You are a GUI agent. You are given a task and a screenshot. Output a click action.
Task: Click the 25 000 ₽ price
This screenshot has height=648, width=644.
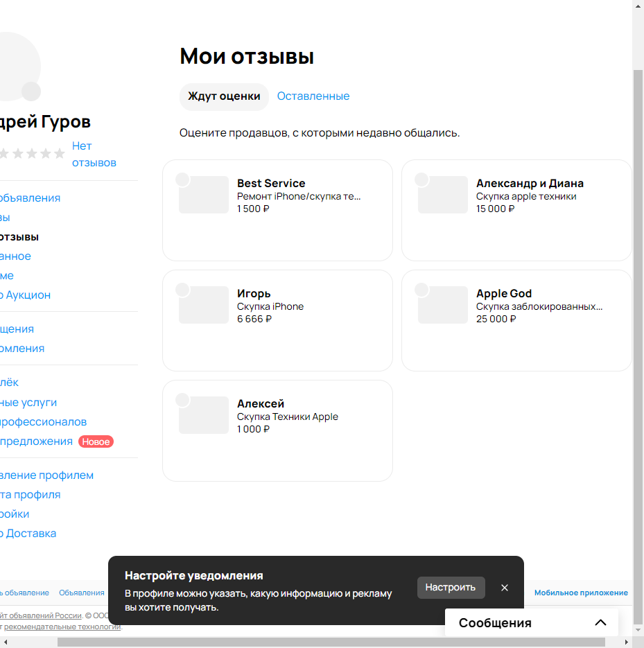pyautogui.click(x=496, y=319)
